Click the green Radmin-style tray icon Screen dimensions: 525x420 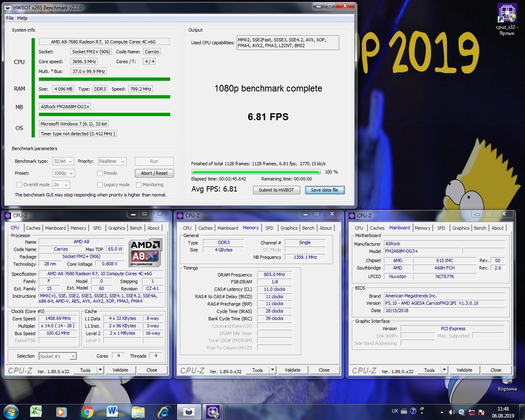(x=461, y=412)
